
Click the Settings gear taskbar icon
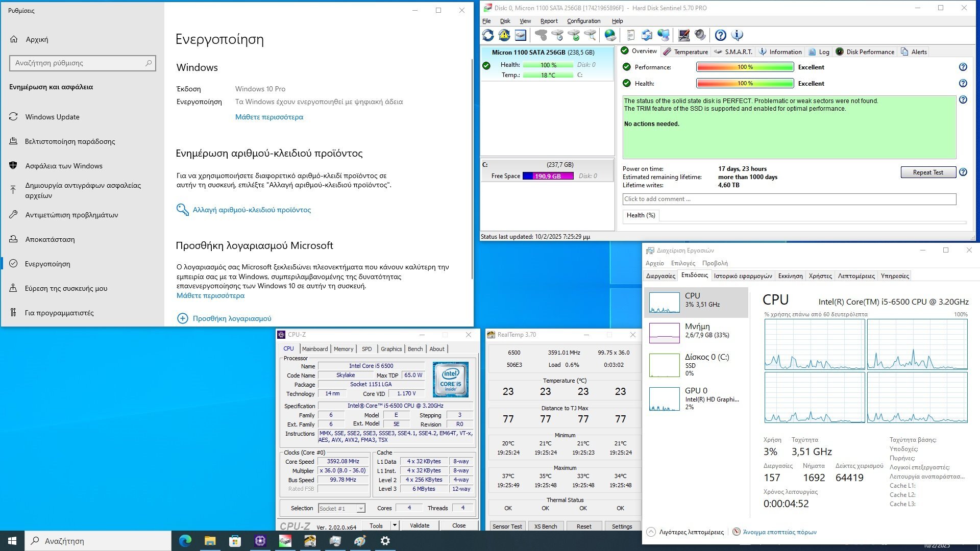(x=385, y=541)
